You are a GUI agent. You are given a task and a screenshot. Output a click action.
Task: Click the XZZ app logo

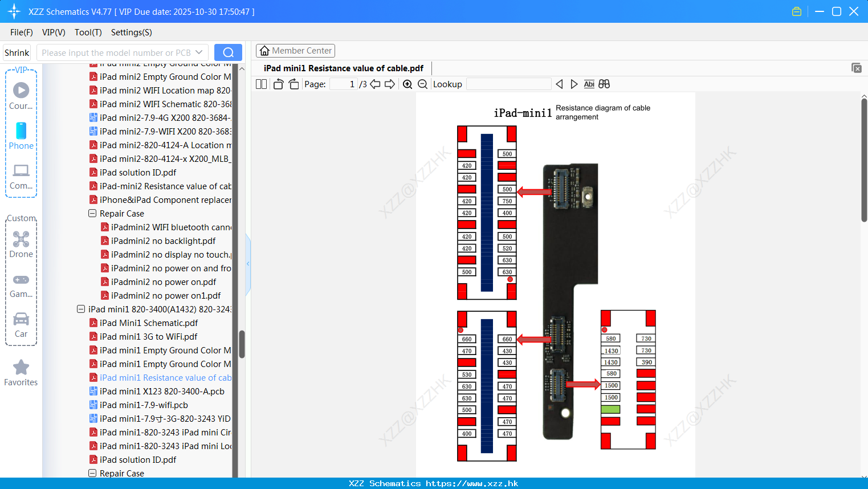tap(14, 11)
